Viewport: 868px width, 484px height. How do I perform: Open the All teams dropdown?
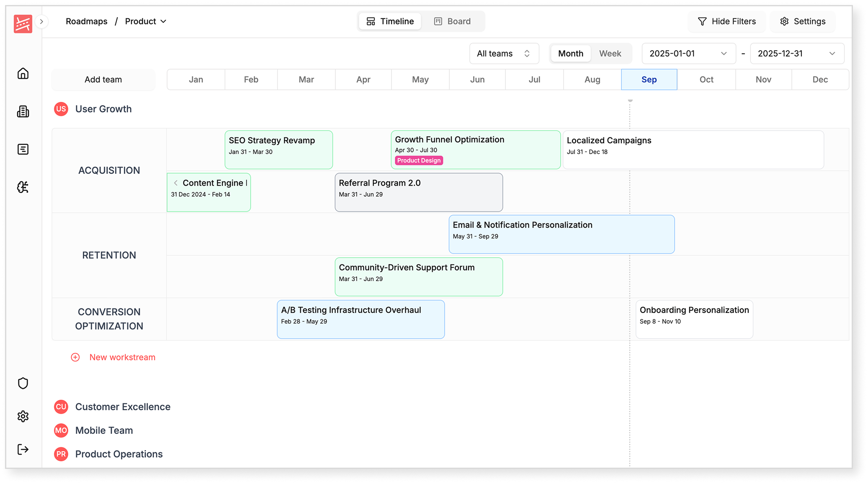pos(504,53)
